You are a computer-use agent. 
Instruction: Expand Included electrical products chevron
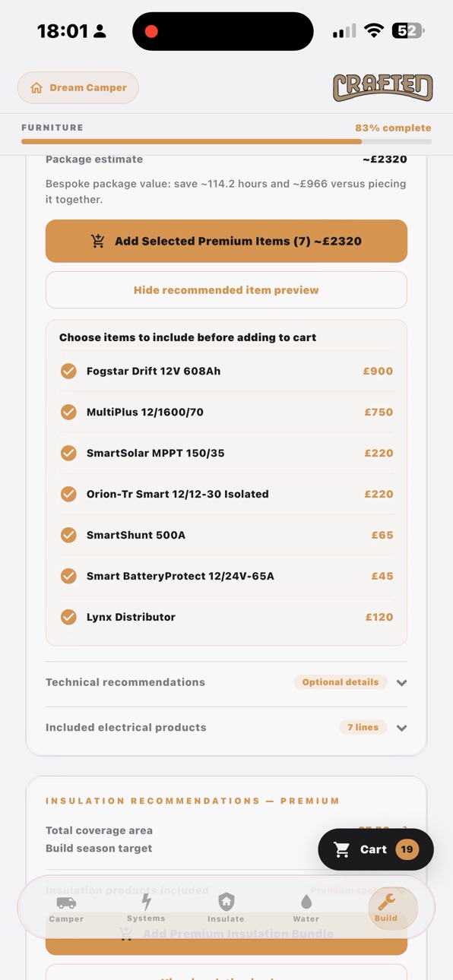[402, 728]
